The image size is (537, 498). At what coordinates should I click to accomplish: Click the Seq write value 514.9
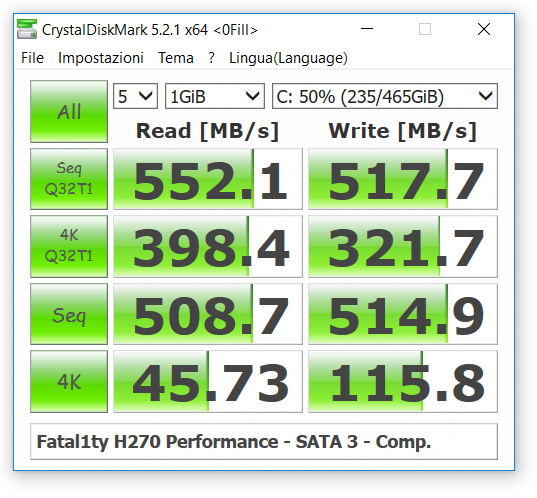pyautogui.click(x=403, y=314)
